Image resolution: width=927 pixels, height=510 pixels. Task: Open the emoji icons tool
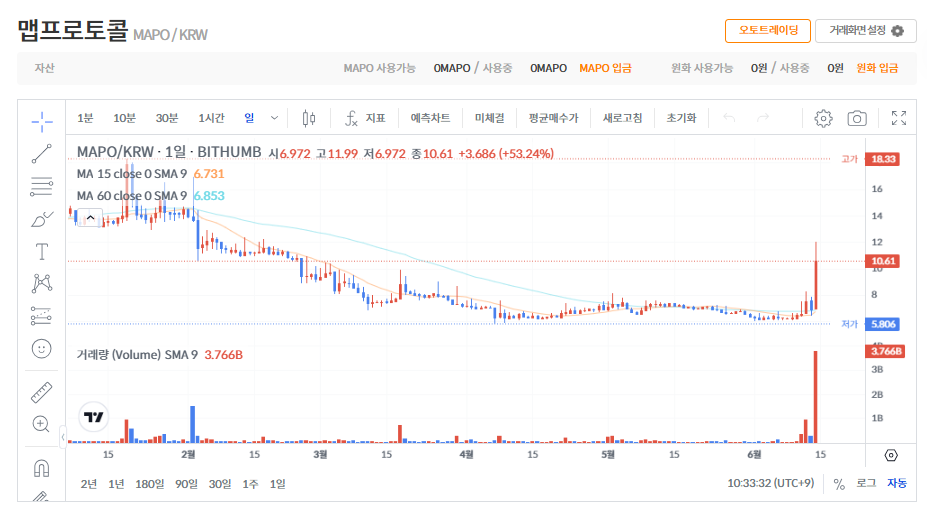tap(41, 349)
